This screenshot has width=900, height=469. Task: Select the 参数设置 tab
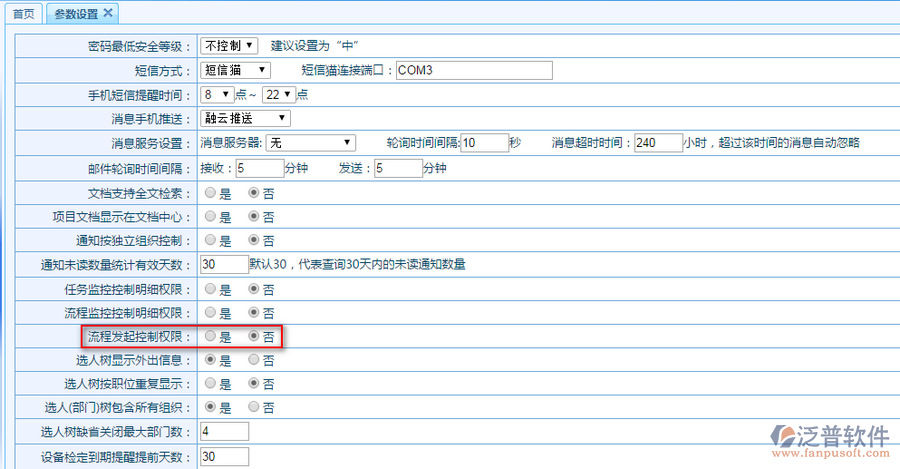coord(75,14)
